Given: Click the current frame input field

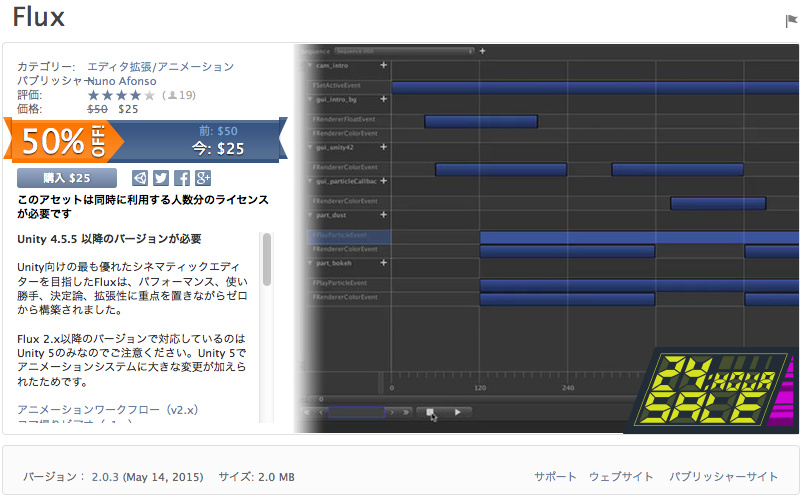Looking at the screenshot, I should coord(356,412).
